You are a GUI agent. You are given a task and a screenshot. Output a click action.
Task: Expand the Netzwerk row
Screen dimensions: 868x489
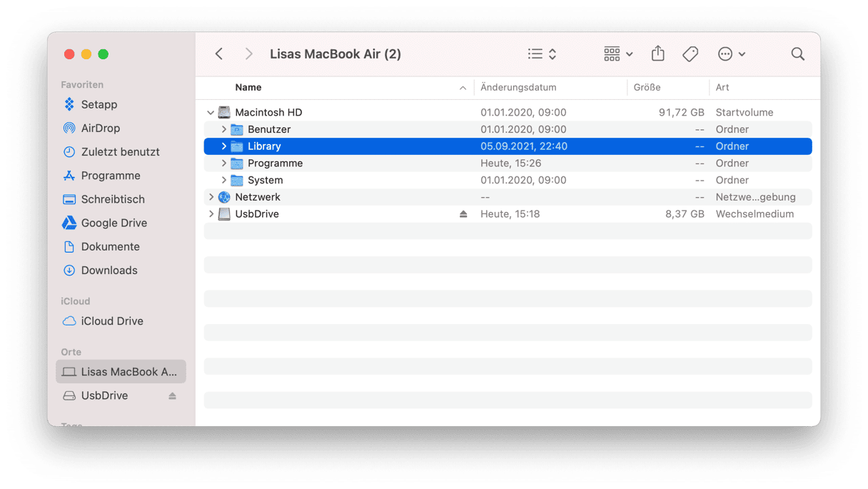[211, 197]
